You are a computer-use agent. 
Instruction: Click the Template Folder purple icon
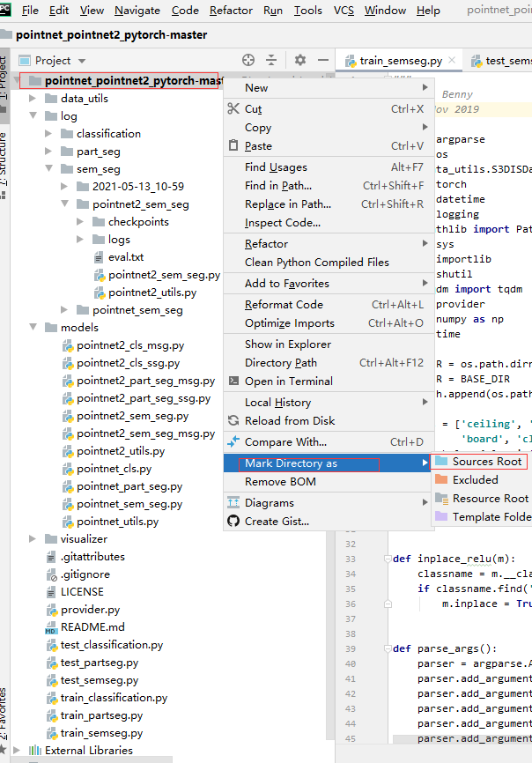(x=441, y=516)
